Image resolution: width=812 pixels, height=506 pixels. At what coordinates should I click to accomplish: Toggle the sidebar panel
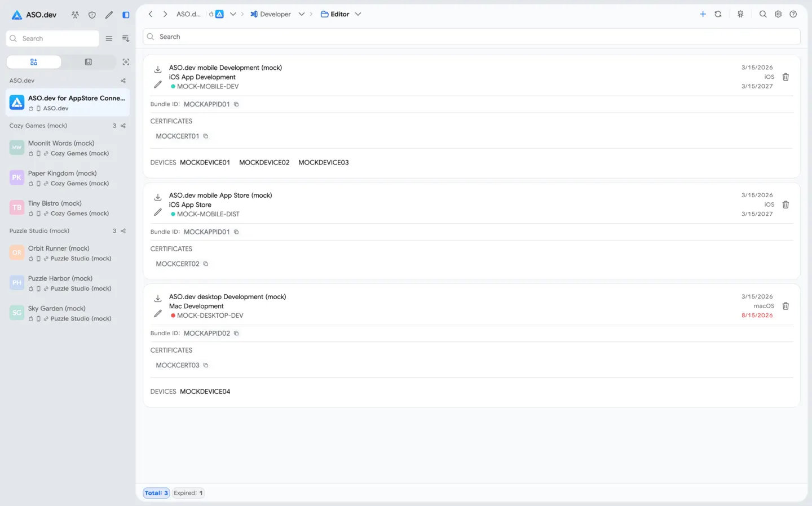click(126, 15)
